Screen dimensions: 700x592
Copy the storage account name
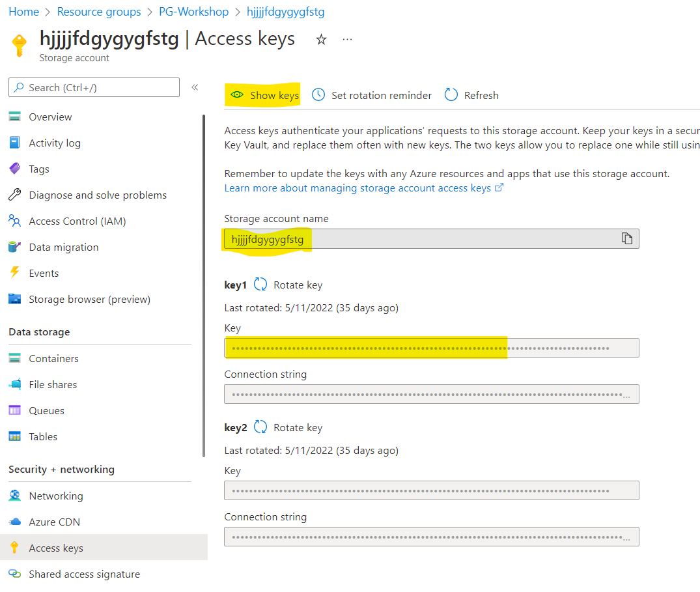[626, 239]
